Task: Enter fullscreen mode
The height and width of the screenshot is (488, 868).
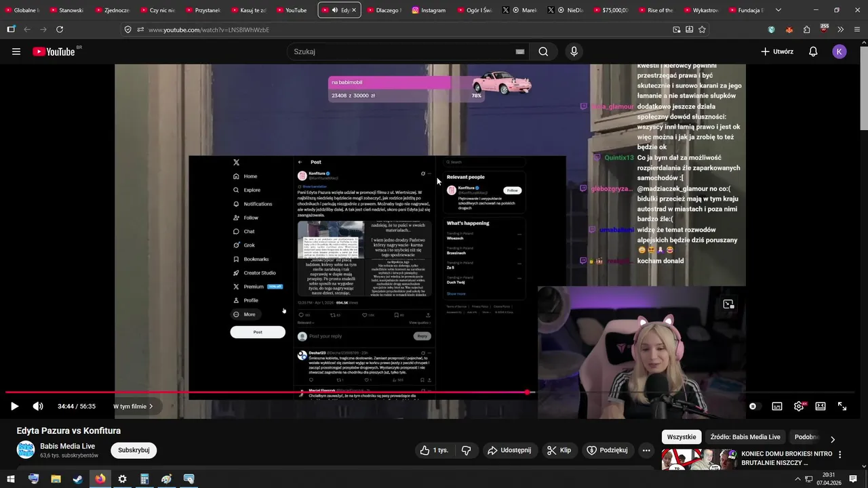Action: (x=842, y=406)
